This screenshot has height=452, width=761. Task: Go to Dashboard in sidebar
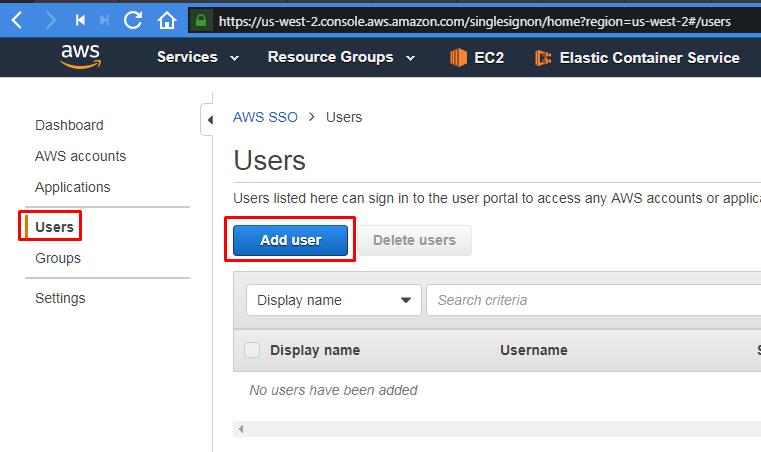pos(69,125)
